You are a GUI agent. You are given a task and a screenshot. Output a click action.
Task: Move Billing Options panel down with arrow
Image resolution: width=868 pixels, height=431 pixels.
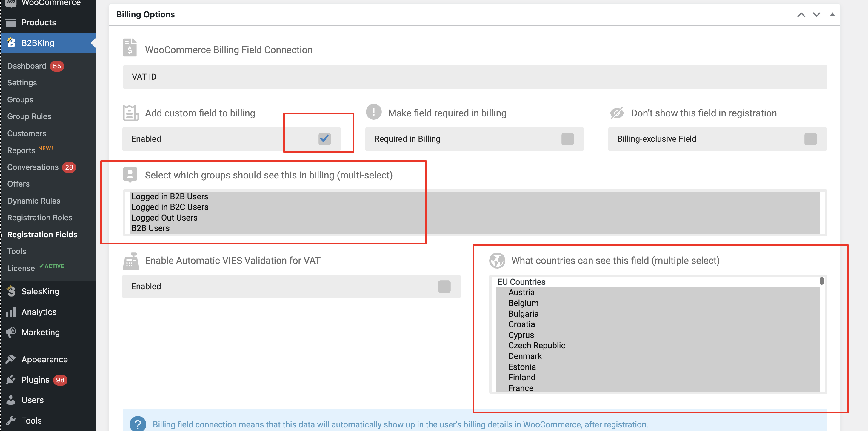(x=816, y=15)
